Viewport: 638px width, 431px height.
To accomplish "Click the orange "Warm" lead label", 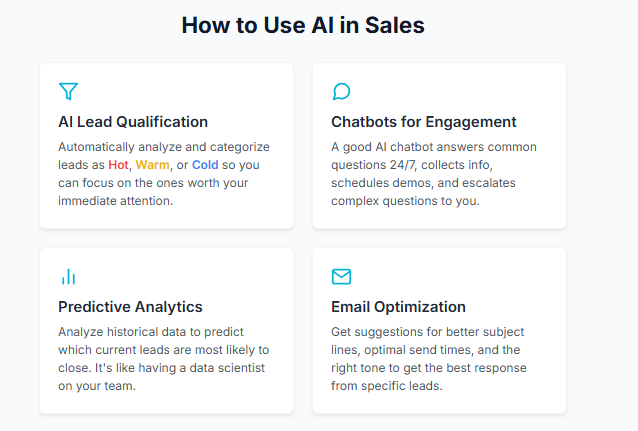I will 152,165.
